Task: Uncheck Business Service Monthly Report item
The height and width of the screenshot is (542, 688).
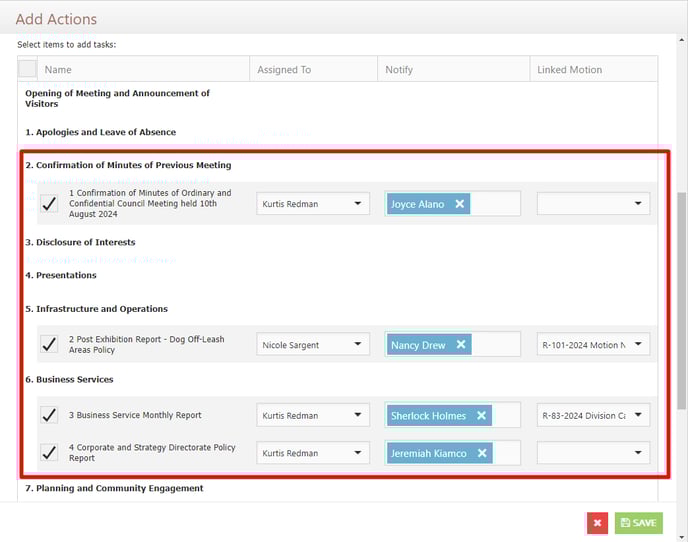Action: pos(49,415)
